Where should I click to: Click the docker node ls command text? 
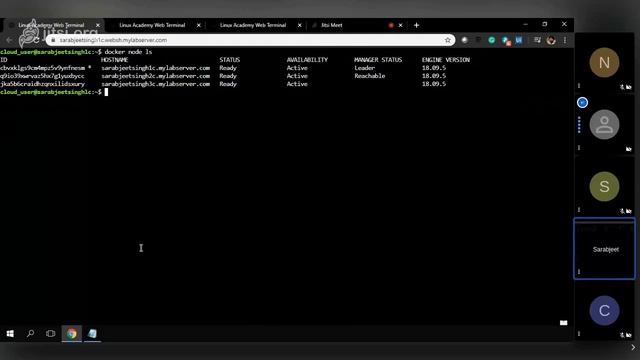click(128, 52)
